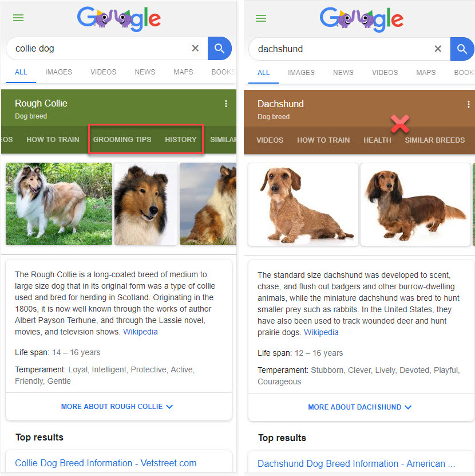Expand More About Dachshund section
This screenshot has width=475, height=476.
360,407
